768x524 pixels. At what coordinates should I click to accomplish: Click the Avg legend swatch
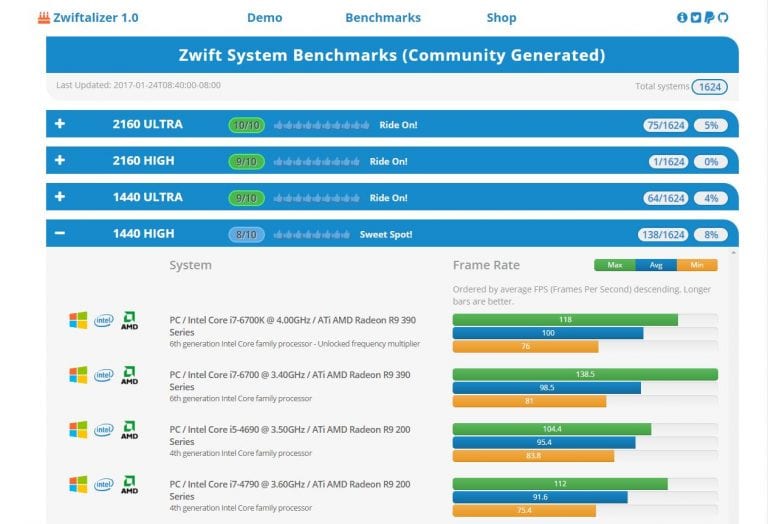point(656,265)
